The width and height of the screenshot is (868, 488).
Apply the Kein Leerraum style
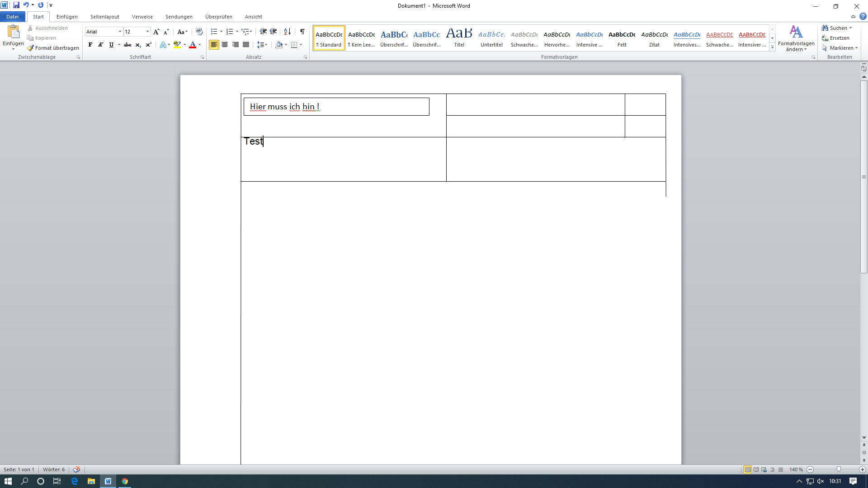[362, 38]
